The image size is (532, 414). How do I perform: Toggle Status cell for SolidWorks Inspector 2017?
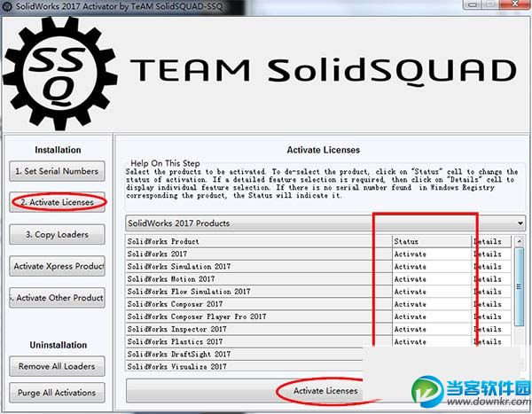click(432, 329)
